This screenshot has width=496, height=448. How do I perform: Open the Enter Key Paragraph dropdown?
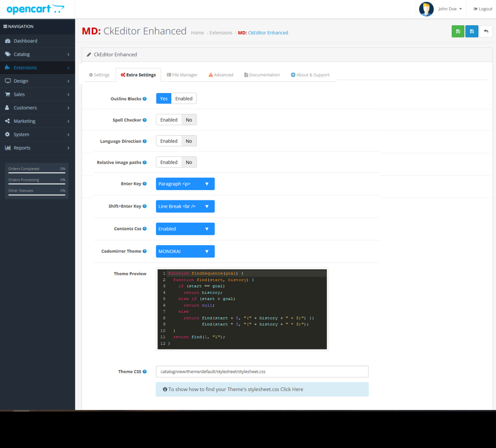[x=185, y=184]
